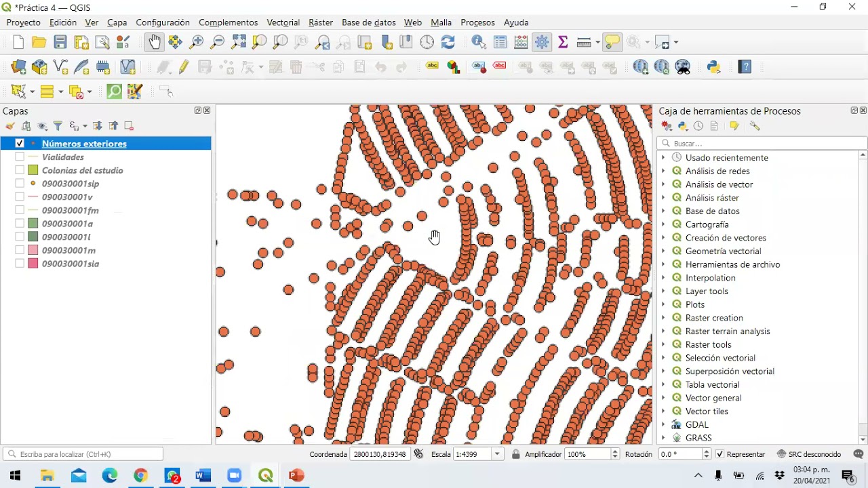Enable the Vialidades layer checkbox
The image size is (868, 488).
point(20,157)
